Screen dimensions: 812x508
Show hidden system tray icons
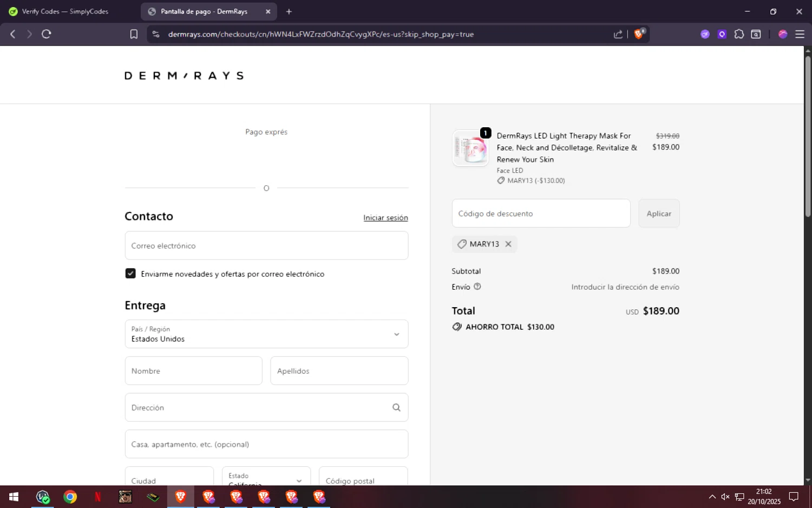coord(712,497)
